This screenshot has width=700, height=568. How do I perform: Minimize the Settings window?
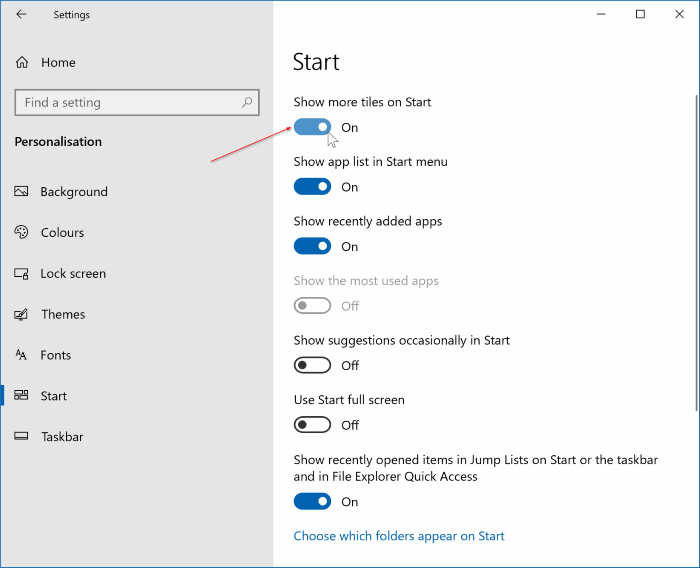click(x=601, y=14)
